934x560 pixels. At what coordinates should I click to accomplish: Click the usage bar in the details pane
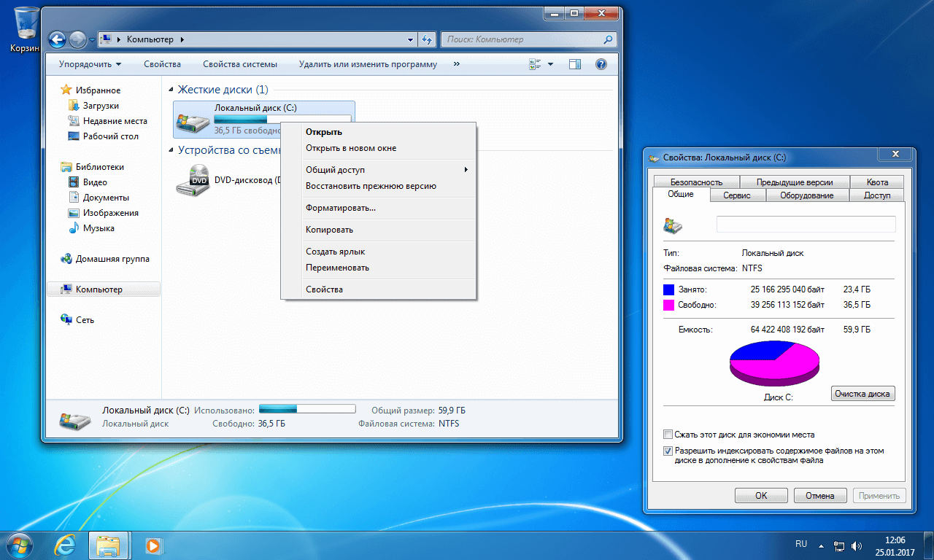[x=307, y=408]
